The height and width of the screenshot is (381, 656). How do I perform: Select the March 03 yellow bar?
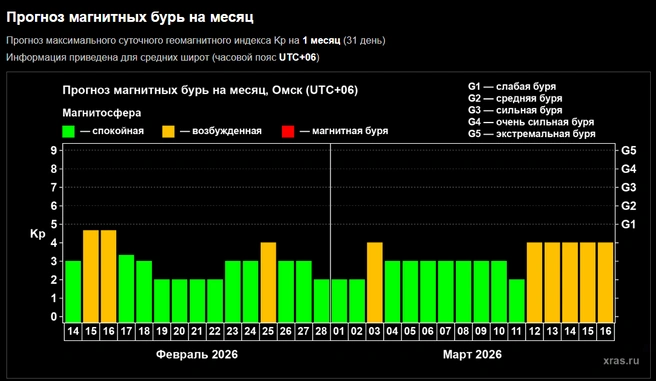tap(374, 282)
